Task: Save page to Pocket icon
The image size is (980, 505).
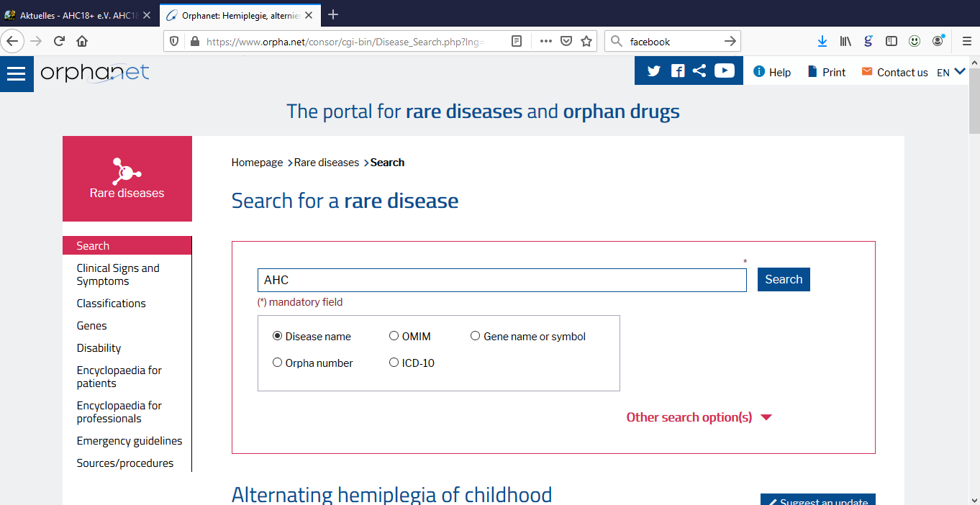Action: pos(566,42)
